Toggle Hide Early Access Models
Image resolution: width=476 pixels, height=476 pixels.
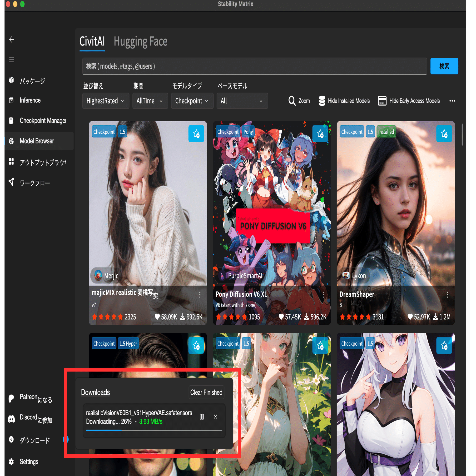(x=409, y=101)
